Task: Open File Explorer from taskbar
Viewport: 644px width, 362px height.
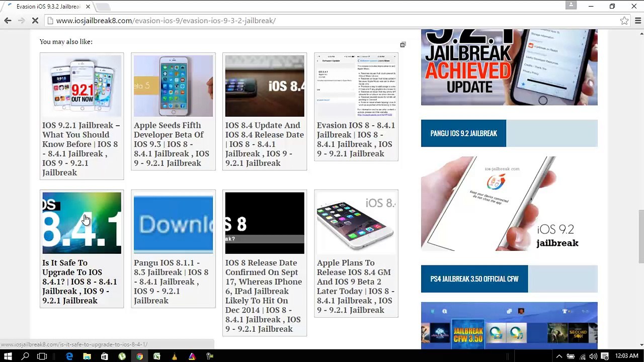Action: tap(87, 356)
